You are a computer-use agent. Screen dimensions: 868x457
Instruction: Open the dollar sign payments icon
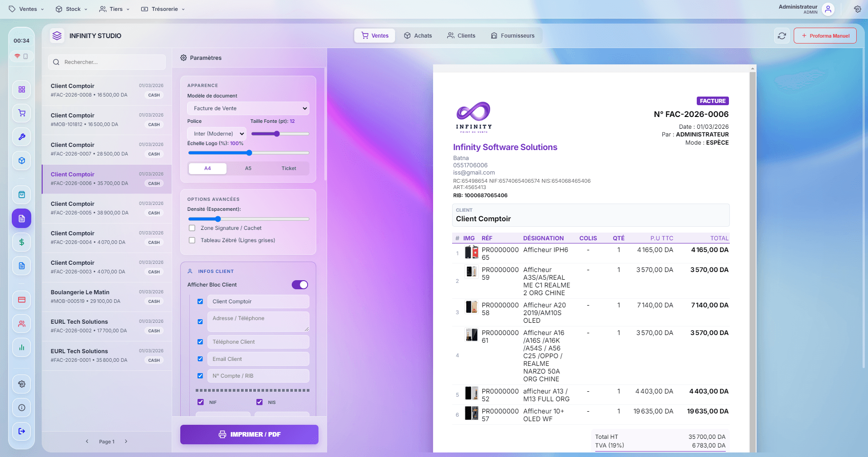point(21,242)
